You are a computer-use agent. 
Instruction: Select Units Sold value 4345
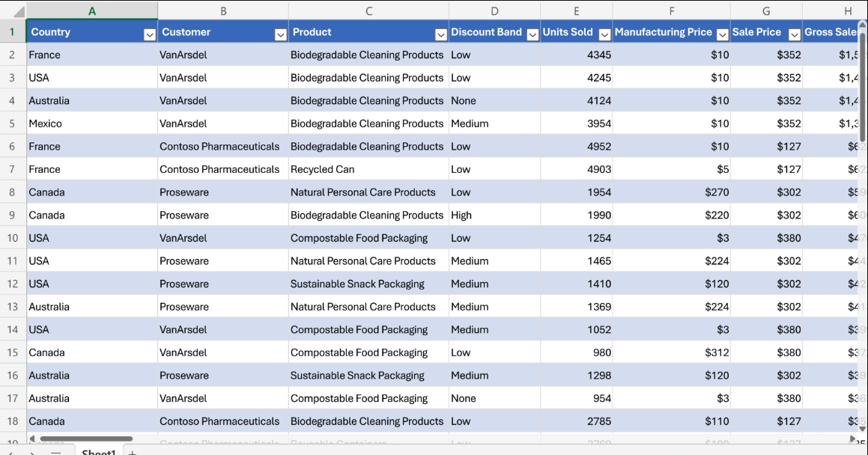[576, 55]
